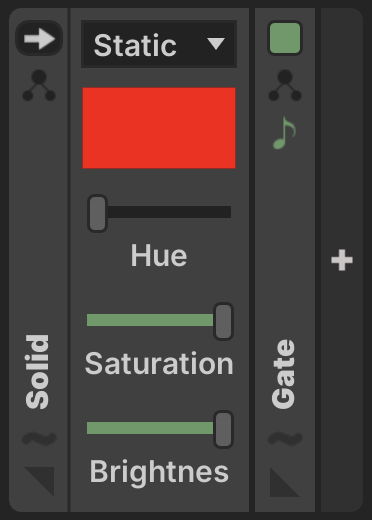Select the Gate vertical label tab

[x=283, y=374]
